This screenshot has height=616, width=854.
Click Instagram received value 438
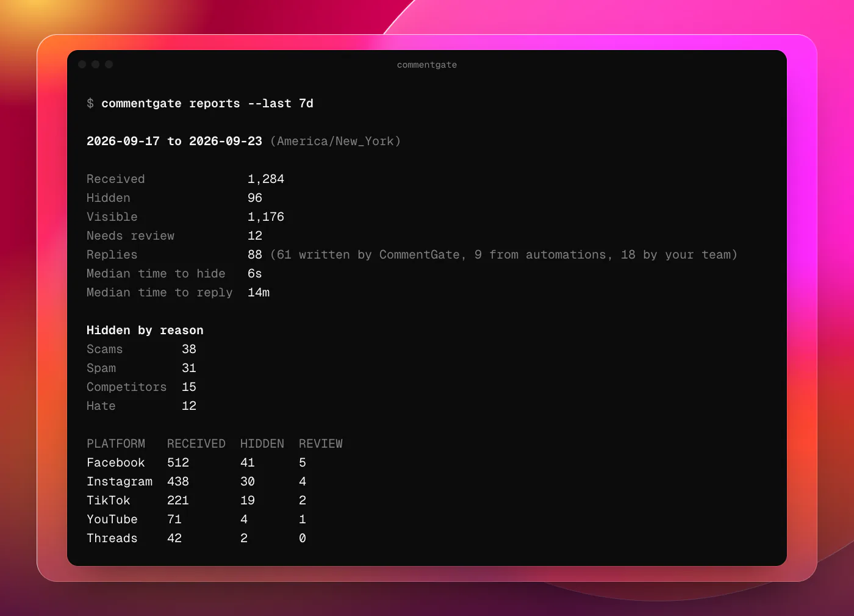click(x=178, y=482)
